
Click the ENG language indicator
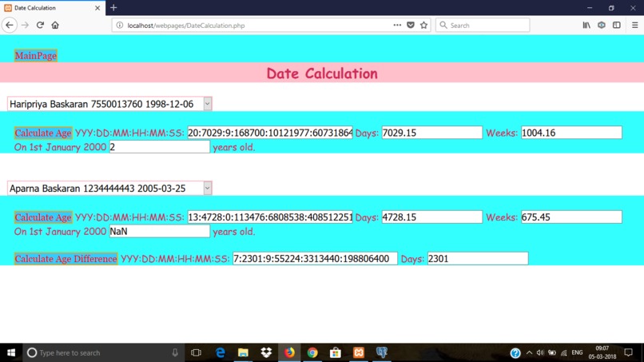pyautogui.click(x=577, y=352)
